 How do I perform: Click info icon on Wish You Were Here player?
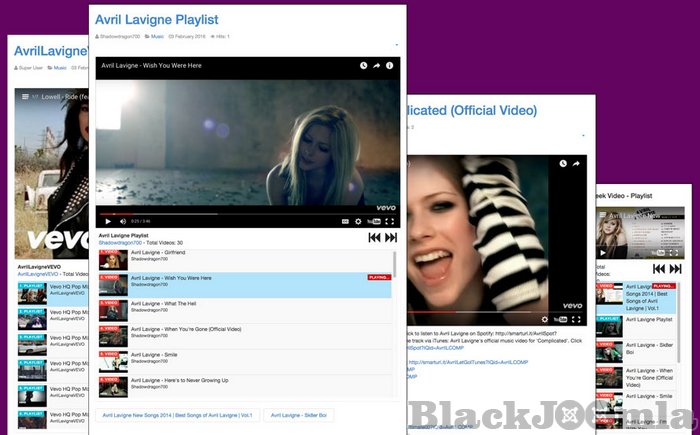(390, 65)
